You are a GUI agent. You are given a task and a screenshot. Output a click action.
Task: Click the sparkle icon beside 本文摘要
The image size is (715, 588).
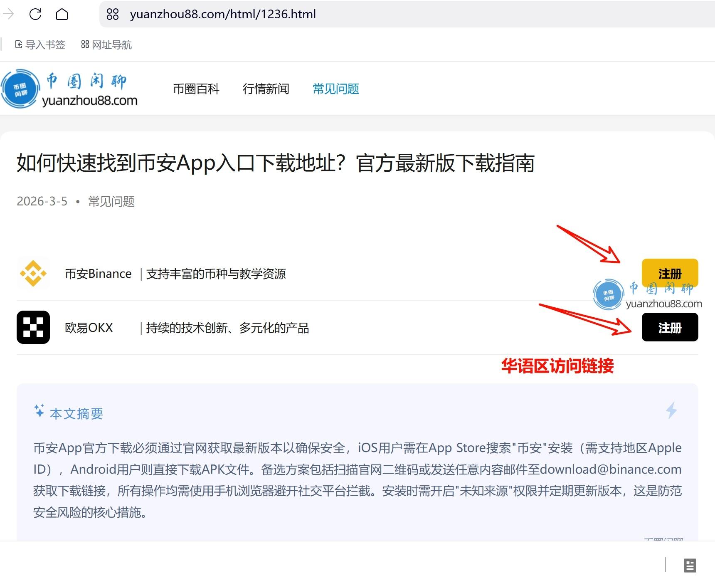click(39, 411)
